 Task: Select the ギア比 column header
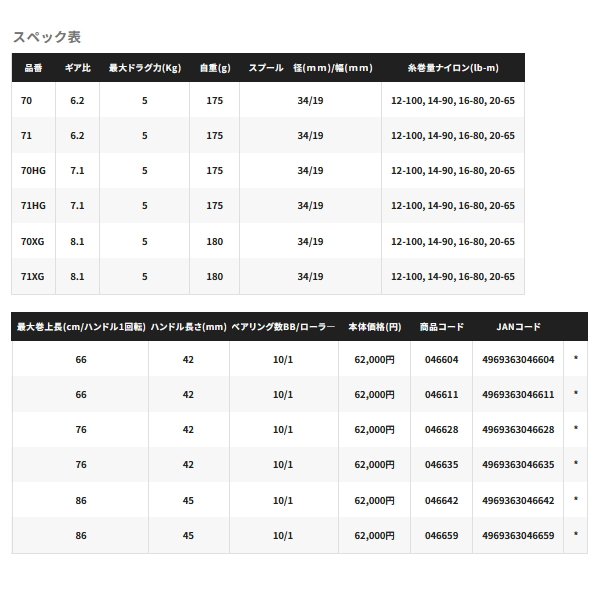pyautogui.click(x=78, y=68)
